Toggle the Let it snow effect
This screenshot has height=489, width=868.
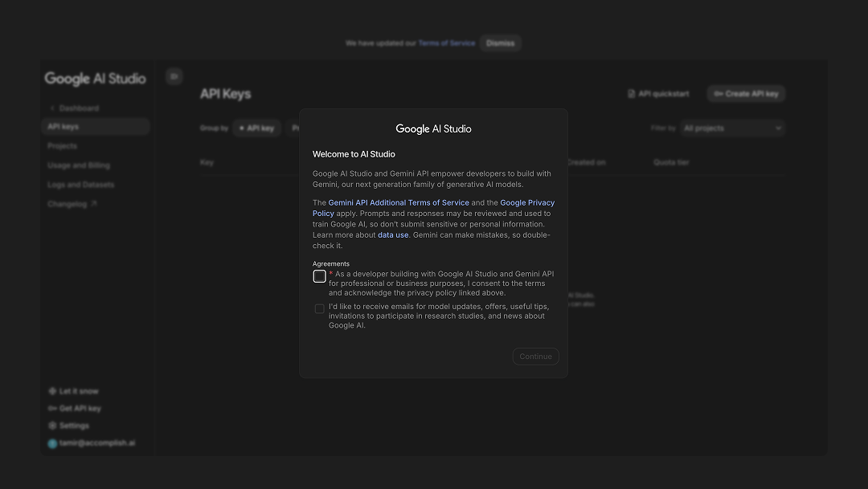(x=74, y=392)
